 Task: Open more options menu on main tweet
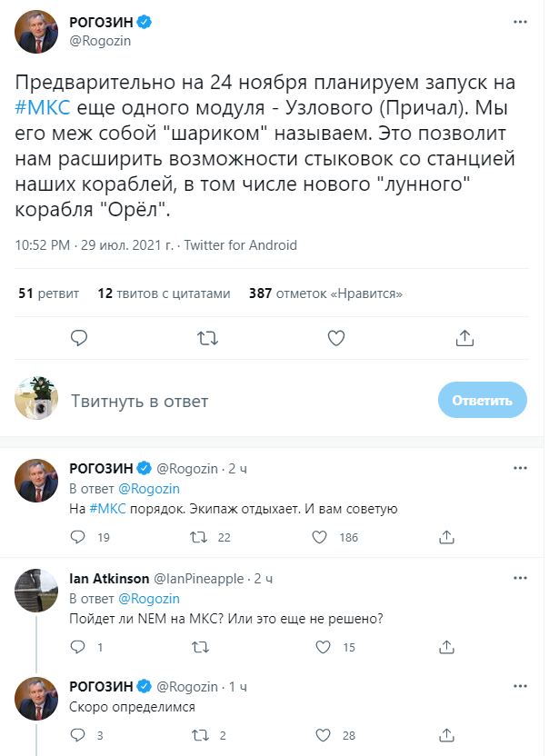(518, 20)
